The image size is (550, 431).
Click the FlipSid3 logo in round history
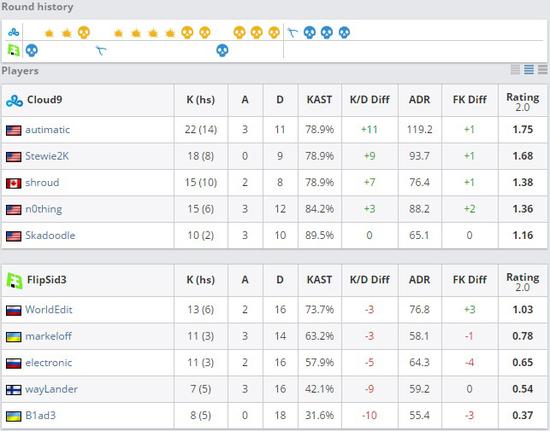[14, 50]
